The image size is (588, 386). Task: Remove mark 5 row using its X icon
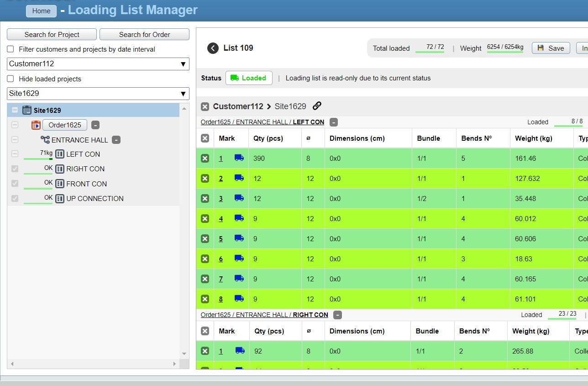click(205, 239)
